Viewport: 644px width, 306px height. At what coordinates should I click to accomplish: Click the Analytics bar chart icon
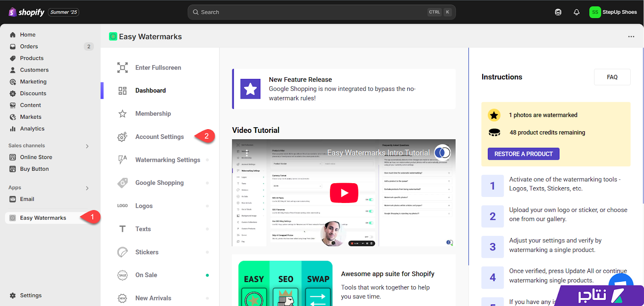[13, 128]
